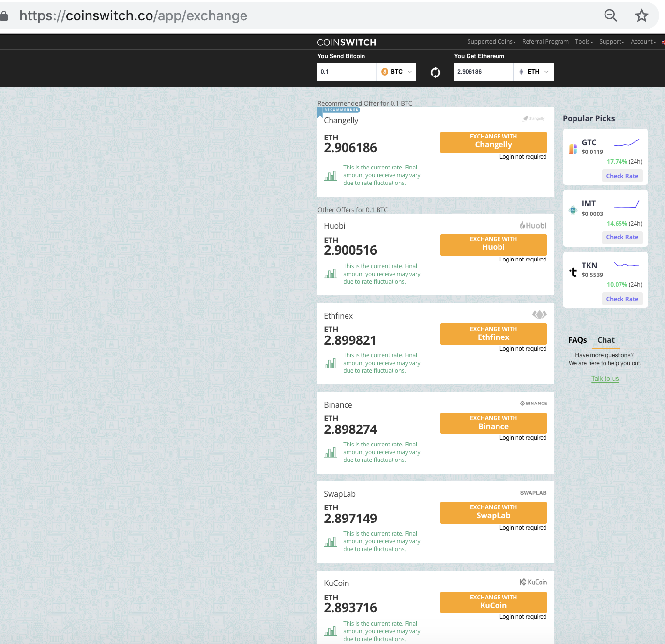Click the send amount field showing 0.1
The height and width of the screenshot is (644, 665).
pos(347,72)
